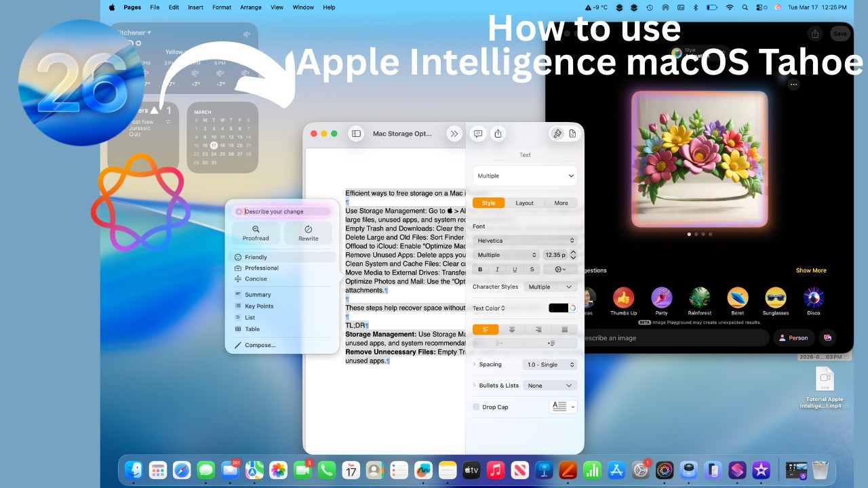Click the Describe your change field
This screenshot has width=868, height=488.
point(281,211)
